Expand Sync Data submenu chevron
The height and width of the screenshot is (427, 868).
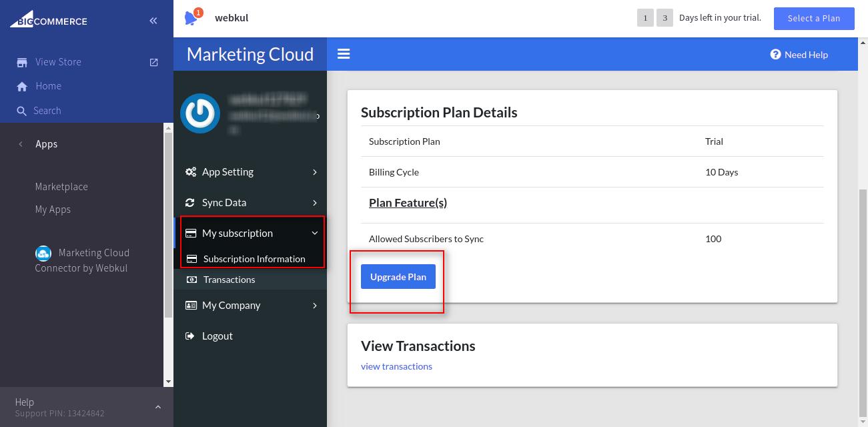click(x=315, y=203)
